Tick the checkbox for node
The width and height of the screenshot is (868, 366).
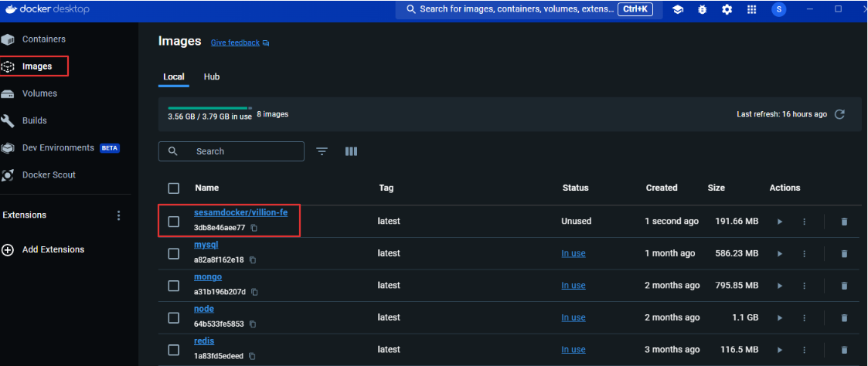tap(174, 317)
